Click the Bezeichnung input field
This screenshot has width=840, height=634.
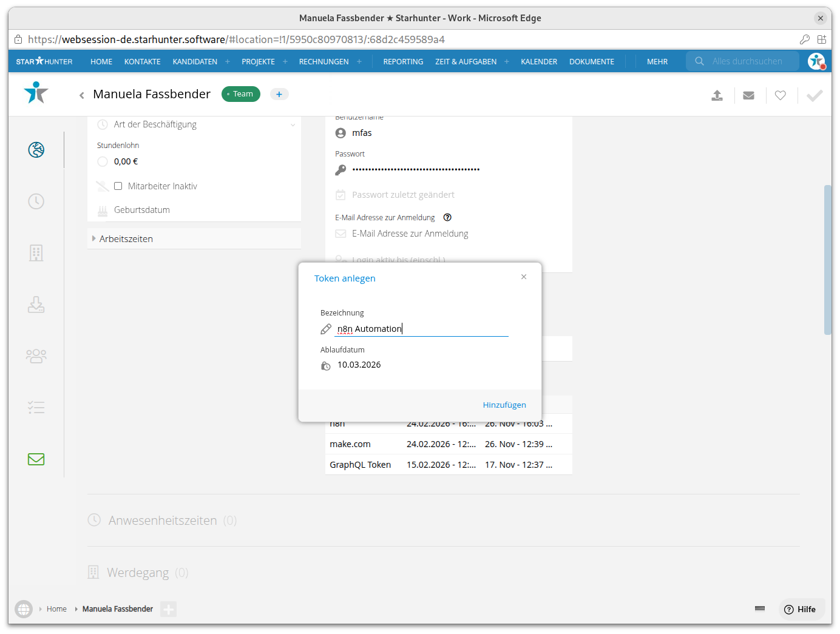[x=422, y=329]
